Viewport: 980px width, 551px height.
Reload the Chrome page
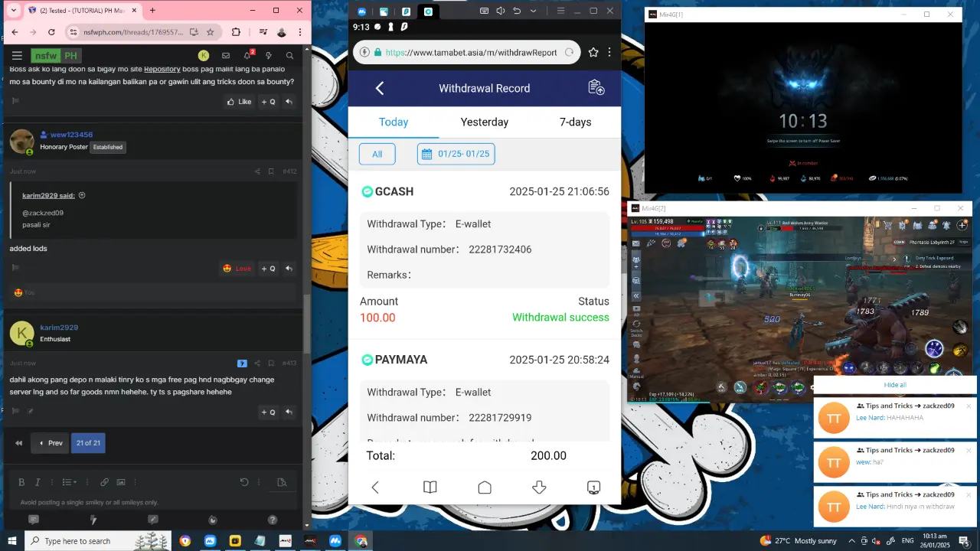[51, 32]
